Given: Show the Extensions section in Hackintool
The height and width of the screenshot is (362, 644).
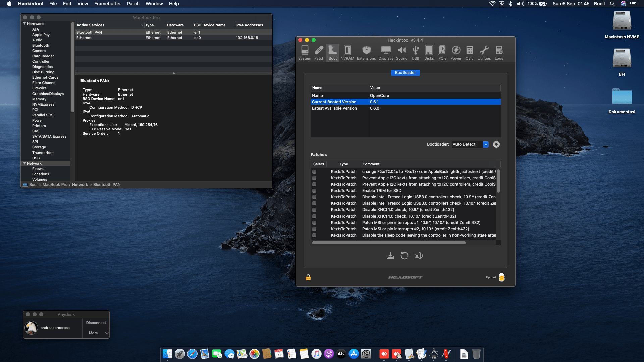Looking at the screenshot, I should tap(366, 53).
